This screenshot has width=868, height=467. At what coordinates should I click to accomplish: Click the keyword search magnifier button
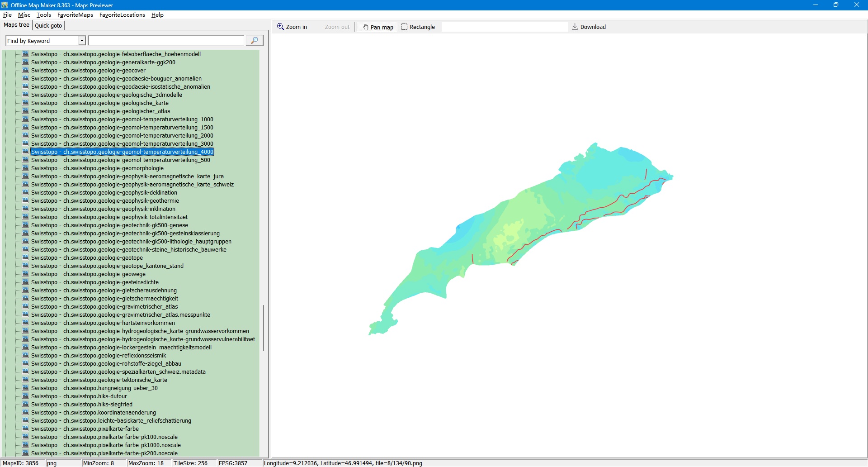click(254, 41)
